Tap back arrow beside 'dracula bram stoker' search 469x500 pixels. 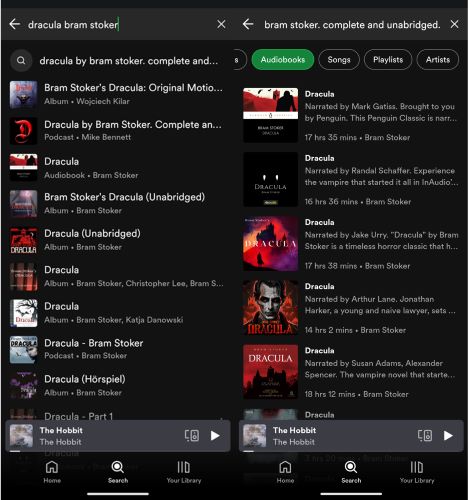pos(15,24)
